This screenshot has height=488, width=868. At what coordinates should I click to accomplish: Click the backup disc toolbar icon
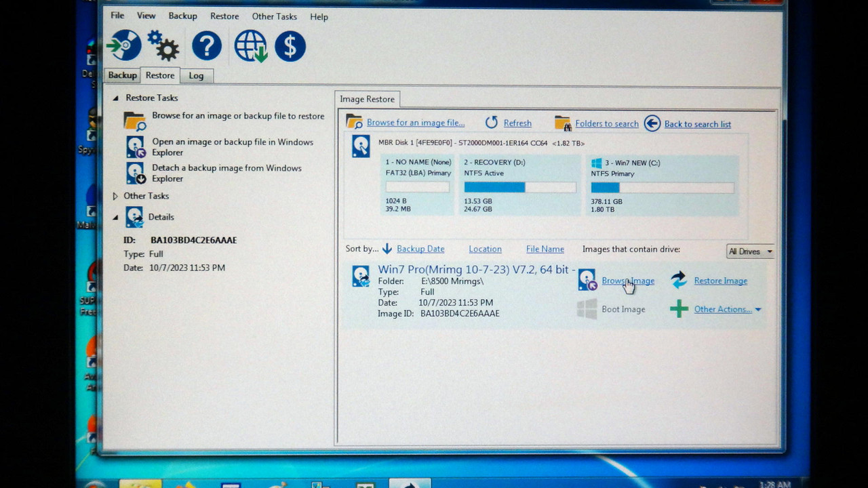[124, 45]
